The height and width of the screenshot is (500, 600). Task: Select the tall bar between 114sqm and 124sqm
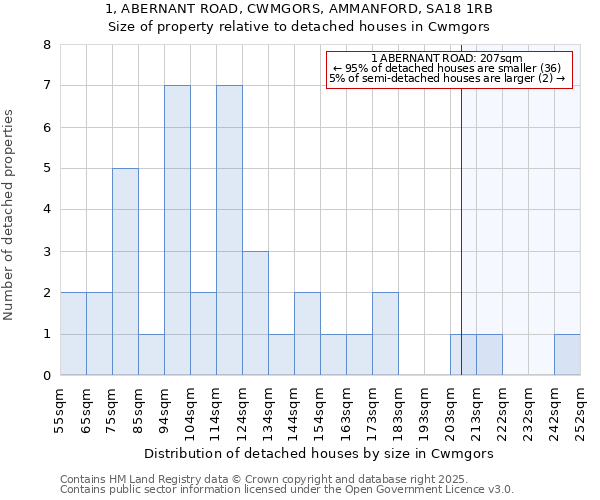coord(229,230)
